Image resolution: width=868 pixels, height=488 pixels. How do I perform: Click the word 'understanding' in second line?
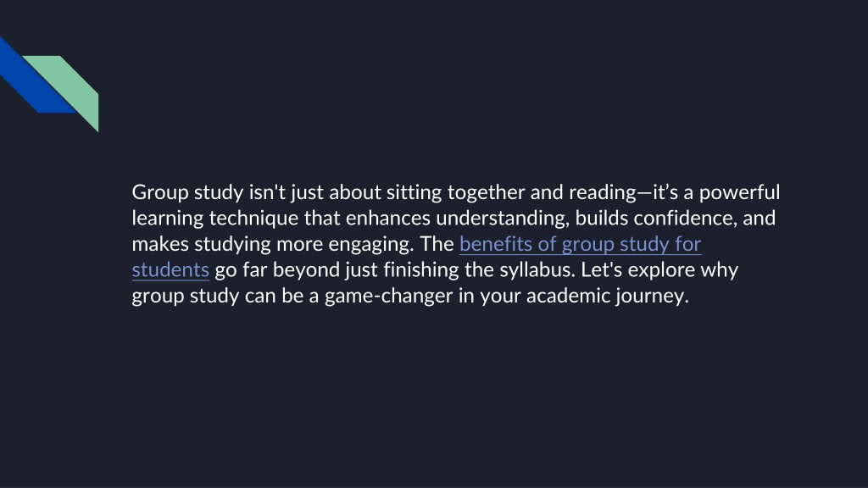tap(503, 218)
